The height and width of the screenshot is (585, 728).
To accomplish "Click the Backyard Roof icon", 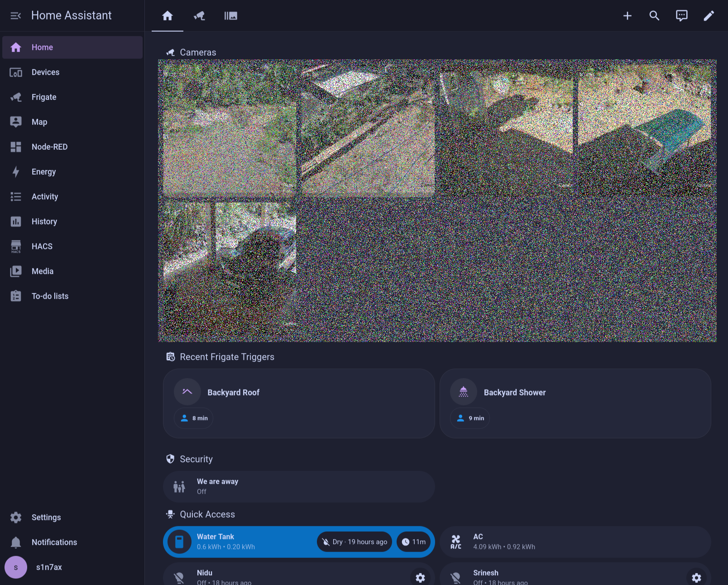I will (x=187, y=392).
